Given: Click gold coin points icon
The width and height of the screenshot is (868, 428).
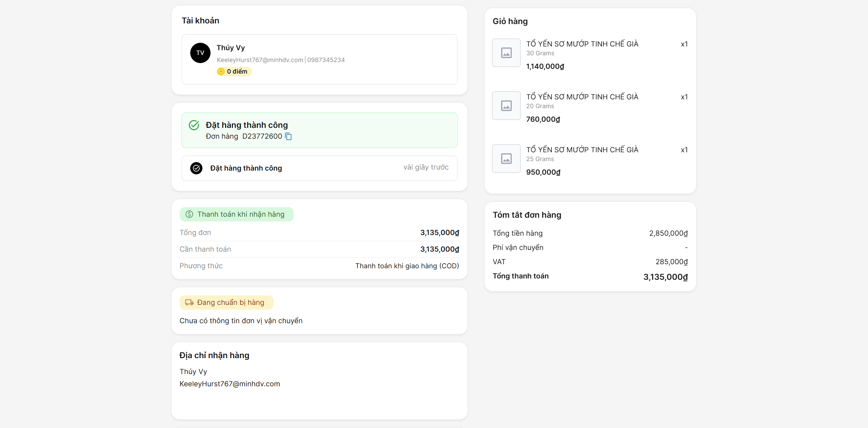Looking at the screenshot, I should click(221, 72).
